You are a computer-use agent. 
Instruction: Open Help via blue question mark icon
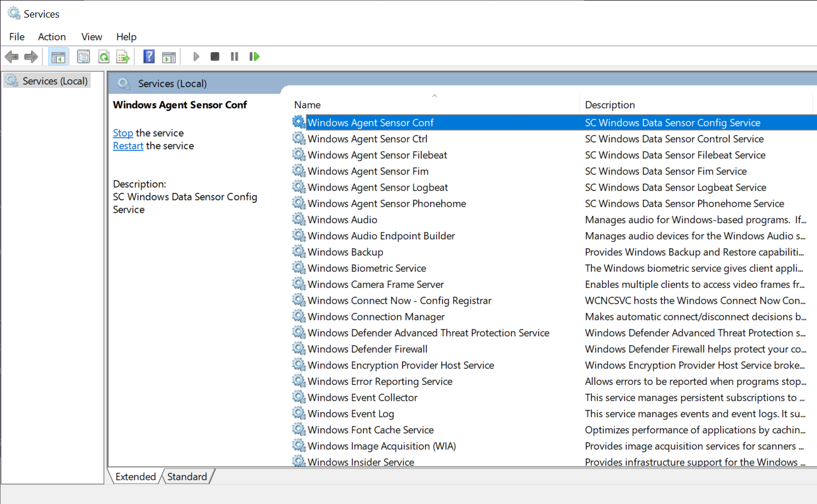pyautogui.click(x=149, y=57)
